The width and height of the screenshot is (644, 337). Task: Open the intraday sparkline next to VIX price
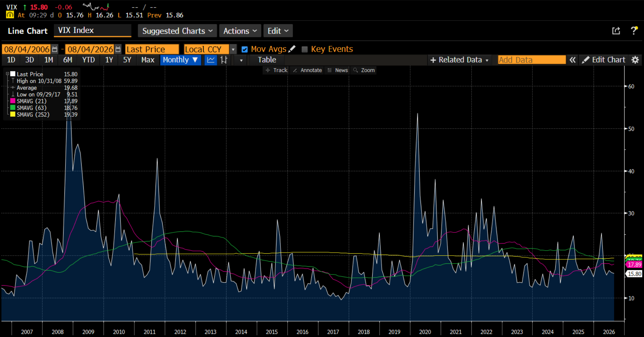pyautogui.click(x=96, y=7)
